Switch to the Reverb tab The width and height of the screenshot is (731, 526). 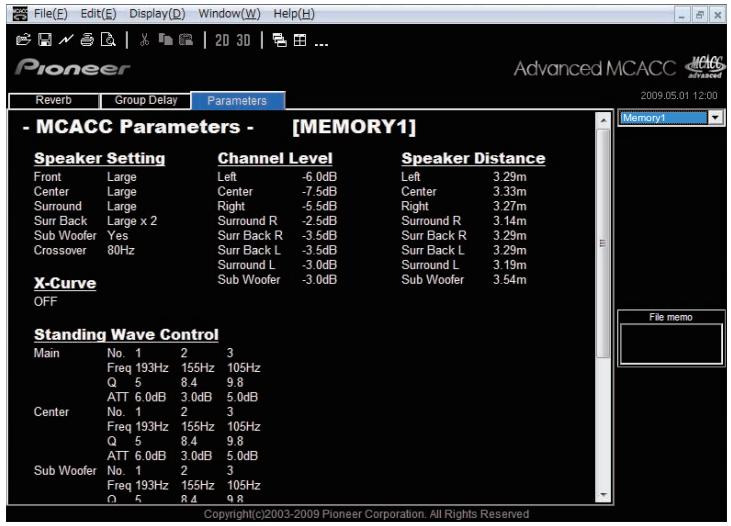coord(54,100)
